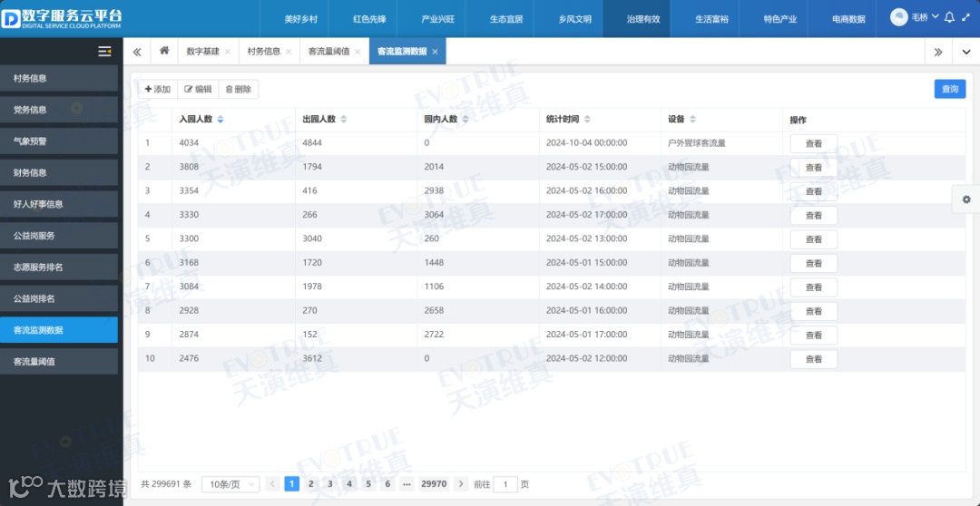Open 客流量阈值 in the sidebar

59,361
